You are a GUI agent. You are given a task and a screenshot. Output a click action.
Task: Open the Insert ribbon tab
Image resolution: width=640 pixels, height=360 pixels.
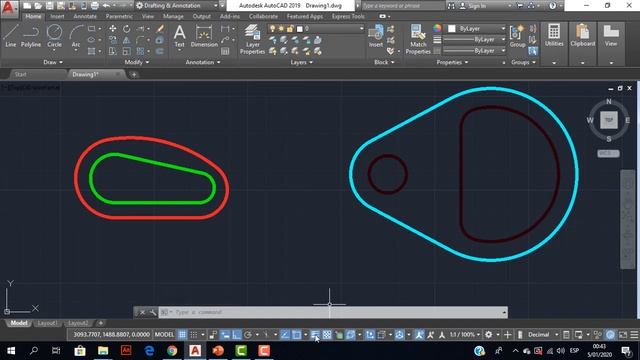57,16
